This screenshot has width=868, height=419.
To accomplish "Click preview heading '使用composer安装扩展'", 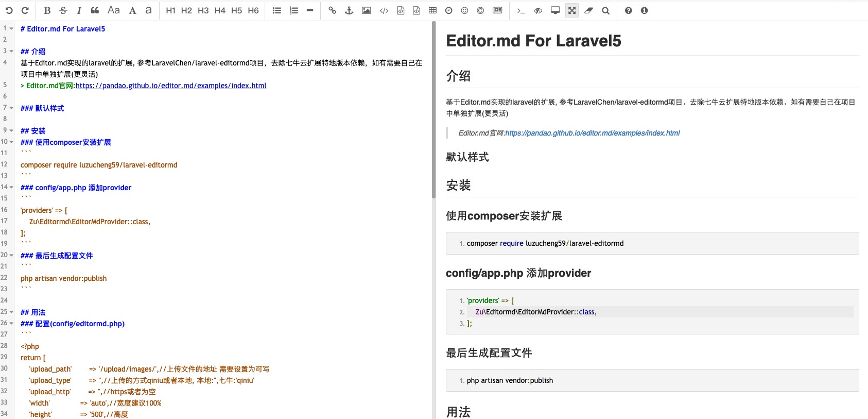I will click(504, 216).
